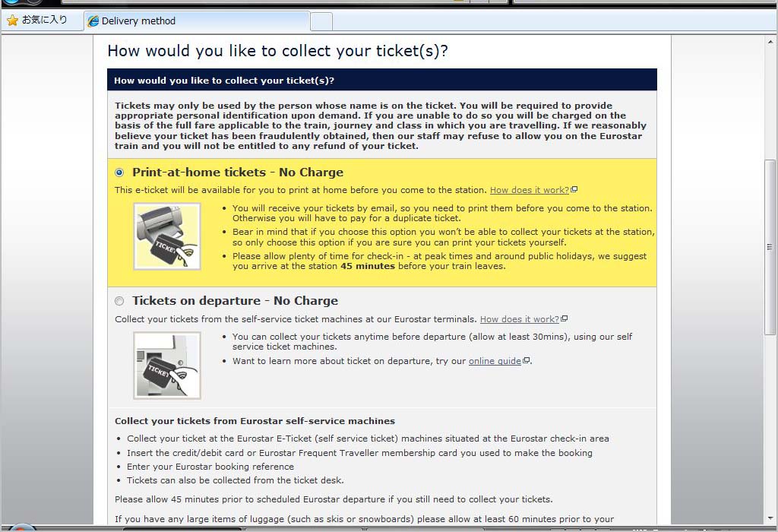778x532 pixels.
Task: Switch to the Delivery method tab
Action: coord(196,21)
